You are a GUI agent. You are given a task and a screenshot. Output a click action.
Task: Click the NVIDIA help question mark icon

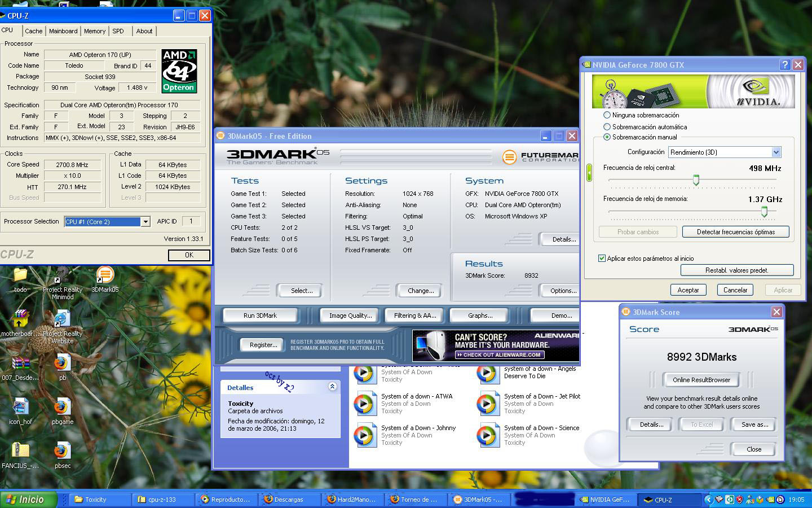(x=784, y=65)
